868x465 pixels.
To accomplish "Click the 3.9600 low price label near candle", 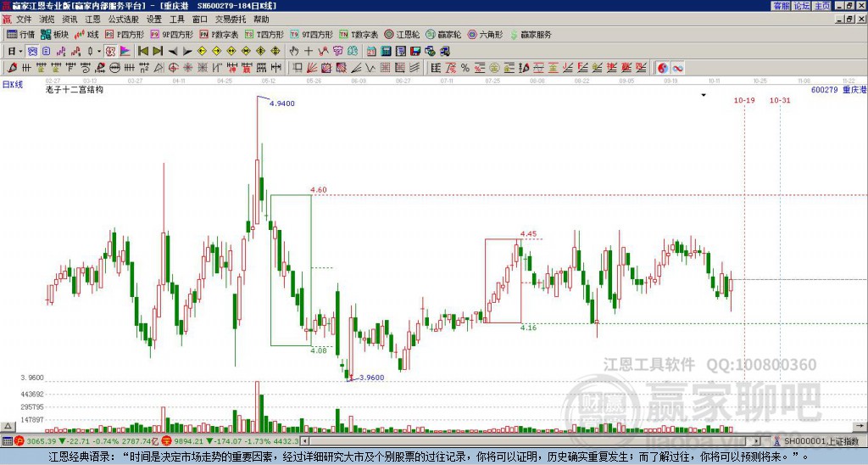I will point(371,378).
